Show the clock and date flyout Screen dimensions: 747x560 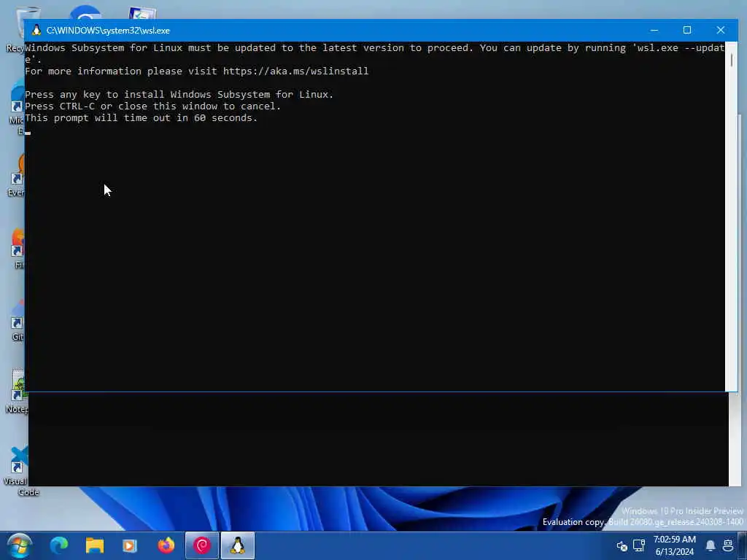674,545
